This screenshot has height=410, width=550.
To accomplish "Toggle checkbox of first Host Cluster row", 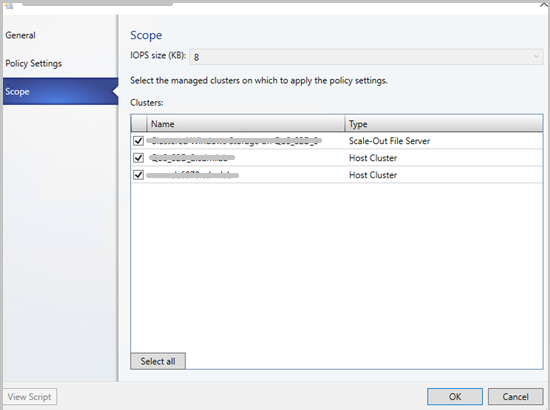I will point(139,158).
